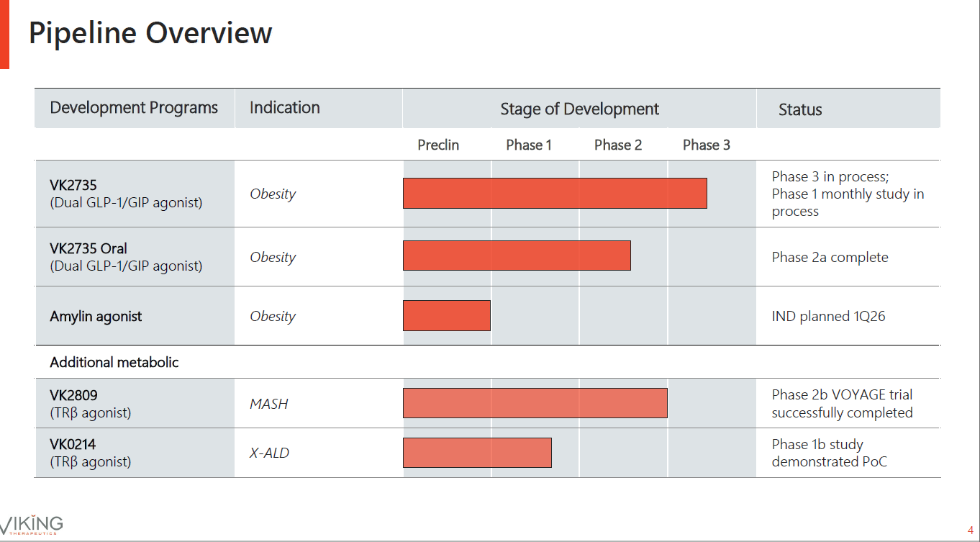
Task: Click the VK2735 obesity progress bar
Action: coord(555,194)
